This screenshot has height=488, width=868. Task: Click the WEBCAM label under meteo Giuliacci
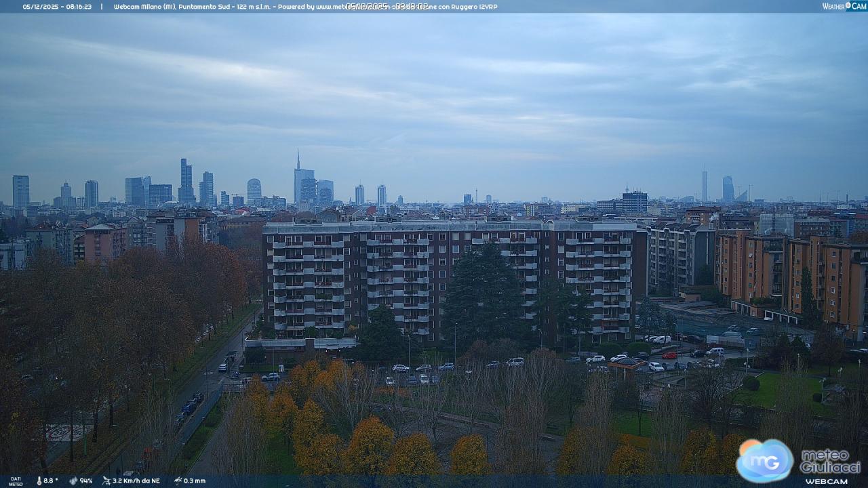826,481
